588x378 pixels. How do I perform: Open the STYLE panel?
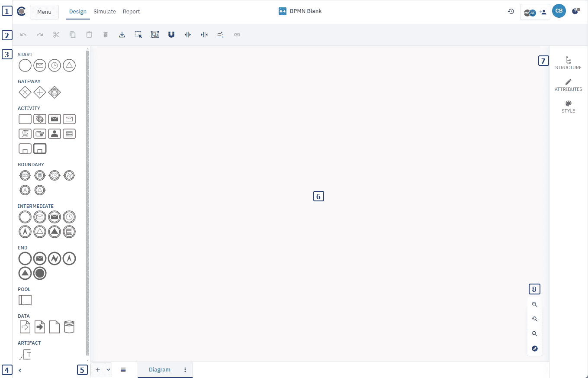[x=568, y=107]
